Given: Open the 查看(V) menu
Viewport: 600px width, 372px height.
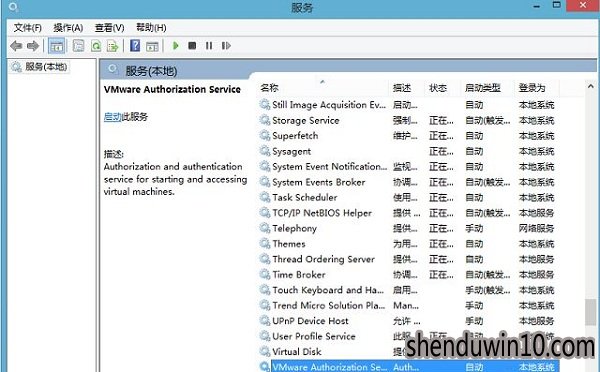Looking at the screenshot, I should point(109,28).
